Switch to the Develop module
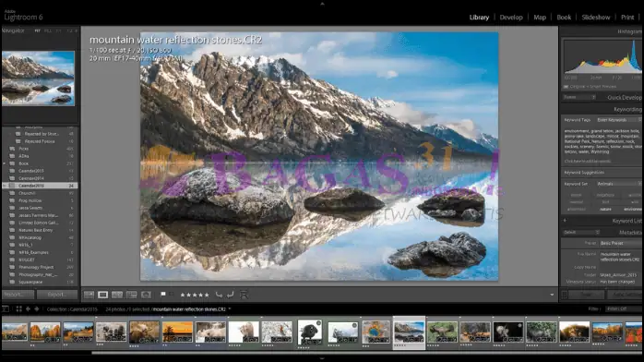Screen dimensions: 644x362 tap(511, 18)
